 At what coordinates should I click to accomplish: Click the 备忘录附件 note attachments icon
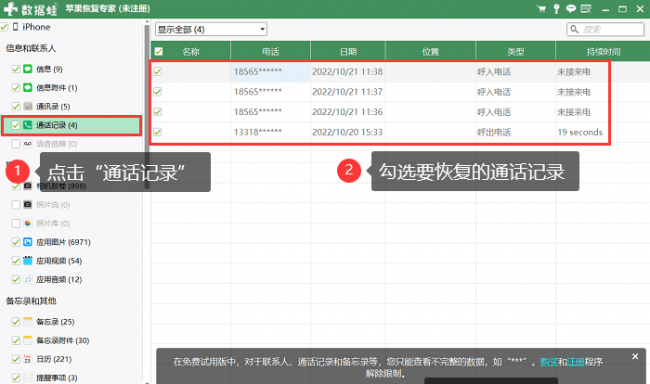click(28, 340)
